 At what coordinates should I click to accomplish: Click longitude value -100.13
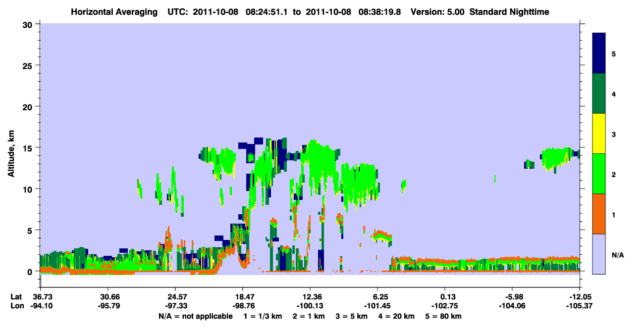(310, 306)
